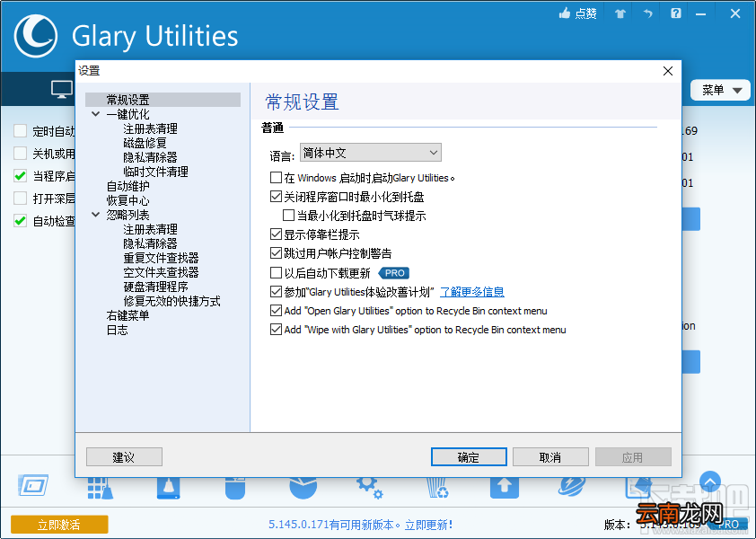Click the 取消 button
Screen dimensions: 756x539
[x=550, y=457]
